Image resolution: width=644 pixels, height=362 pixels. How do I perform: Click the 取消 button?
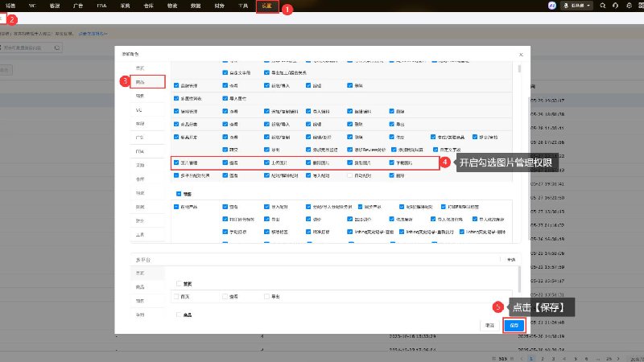489,326
